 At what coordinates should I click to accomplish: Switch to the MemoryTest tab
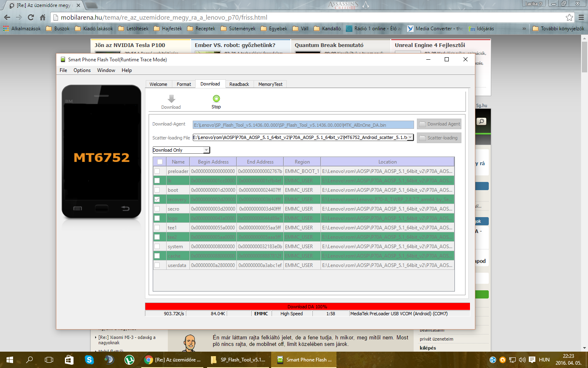pos(270,84)
